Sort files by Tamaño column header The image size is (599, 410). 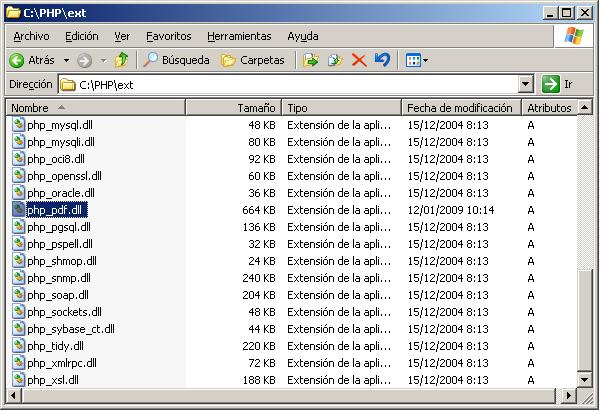pyautogui.click(x=234, y=108)
